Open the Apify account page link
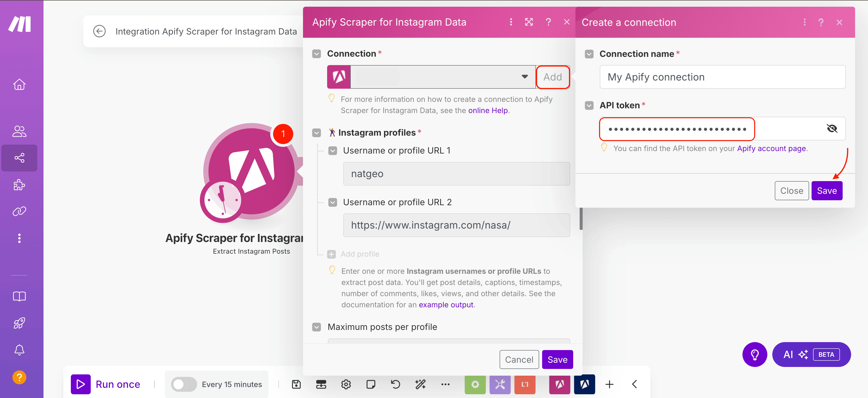Image resolution: width=868 pixels, height=398 pixels. 772,148
